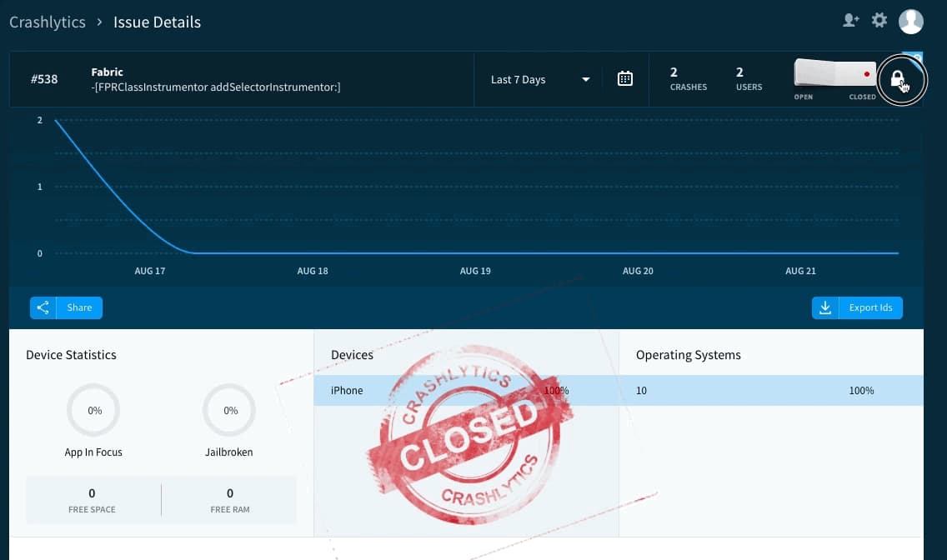The height and width of the screenshot is (560, 947).
Task: Click the AUG 17 axis label
Action: pyautogui.click(x=150, y=271)
